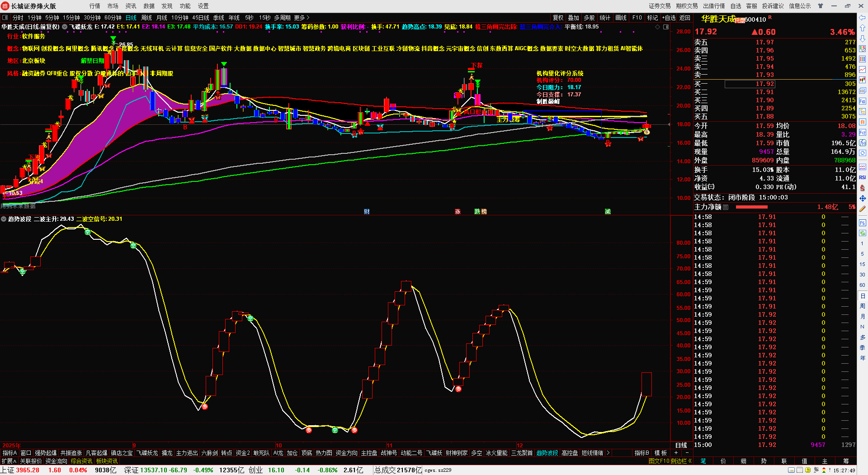Open the 统计 statistics option
Image resolution: width=868 pixels, height=475 pixels.
tap(605, 18)
